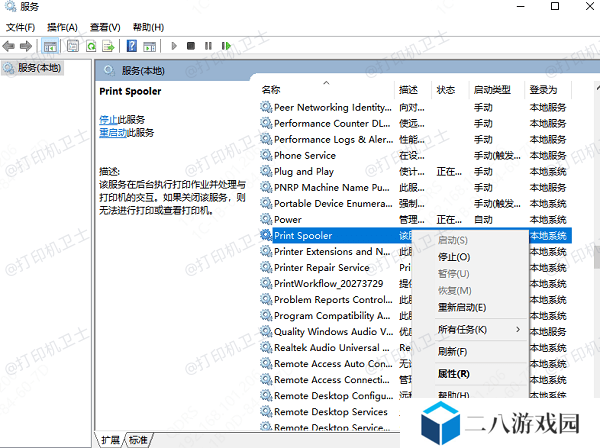
Task: Select 服务(本地) node in left tree
Action: pos(33,68)
